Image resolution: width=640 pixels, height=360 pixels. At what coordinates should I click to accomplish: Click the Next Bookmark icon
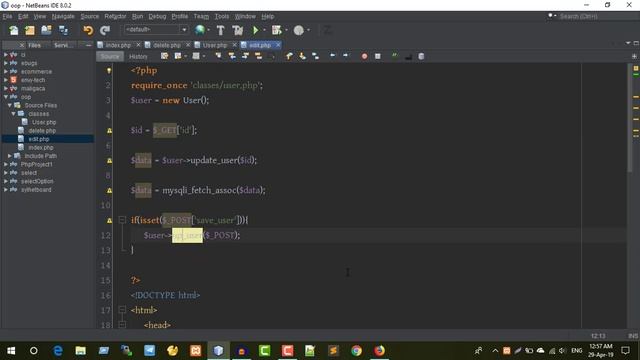302,56
